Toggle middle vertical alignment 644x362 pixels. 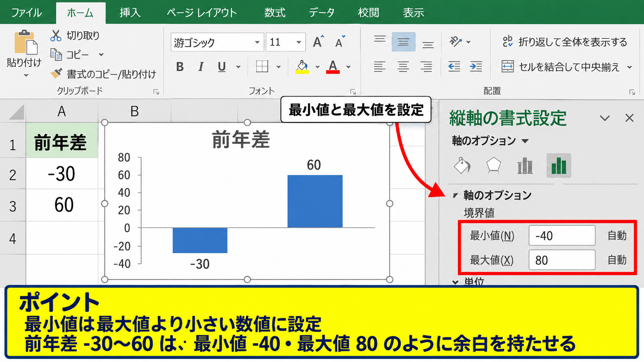click(x=403, y=42)
